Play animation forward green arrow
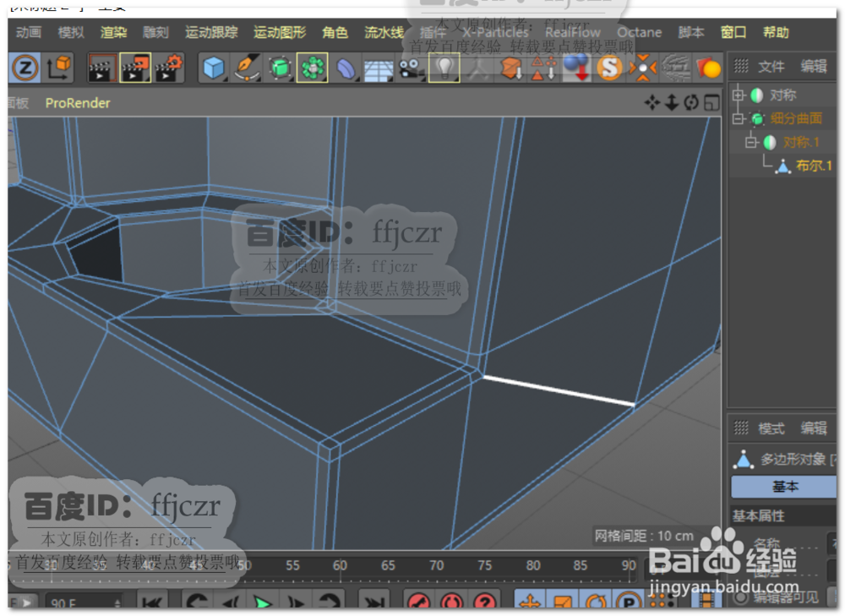This screenshot has height=616, width=845. pyautogui.click(x=263, y=602)
